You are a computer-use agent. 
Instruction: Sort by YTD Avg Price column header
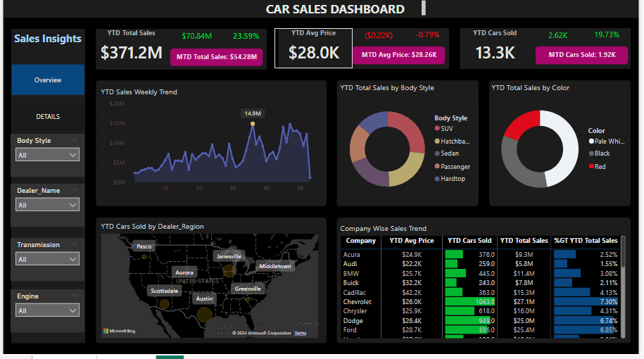click(412, 241)
